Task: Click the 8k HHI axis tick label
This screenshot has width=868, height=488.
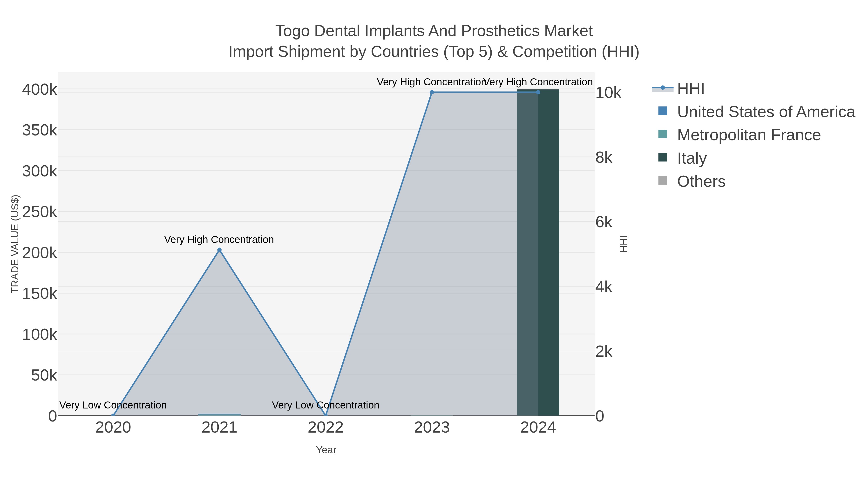Action: (604, 157)
